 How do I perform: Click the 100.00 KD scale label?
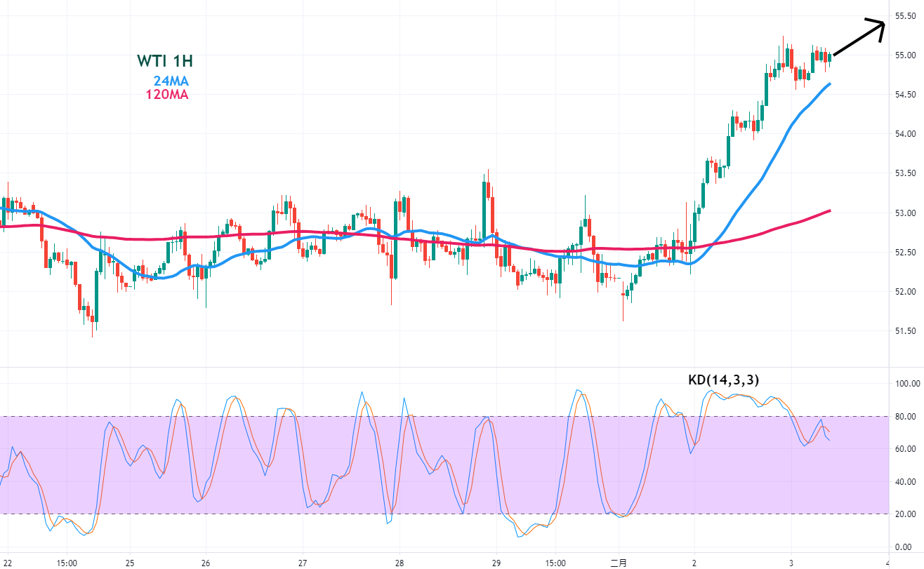tap(906, 384)
